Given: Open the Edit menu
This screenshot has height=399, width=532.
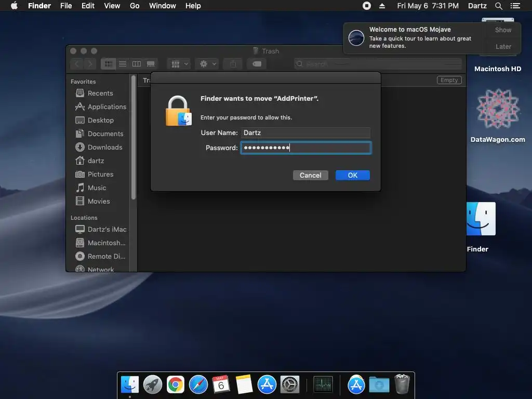Looking at the screenshot, I should pyautogui.click(x=88, y=6).
